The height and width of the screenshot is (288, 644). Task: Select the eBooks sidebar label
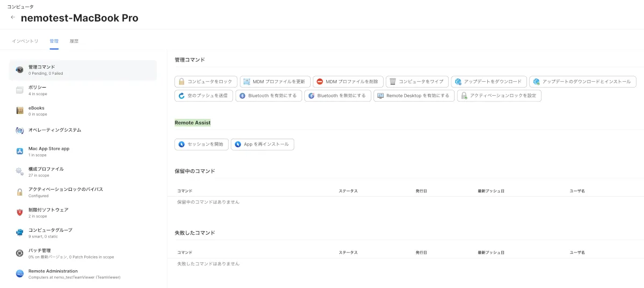point(36,107)
